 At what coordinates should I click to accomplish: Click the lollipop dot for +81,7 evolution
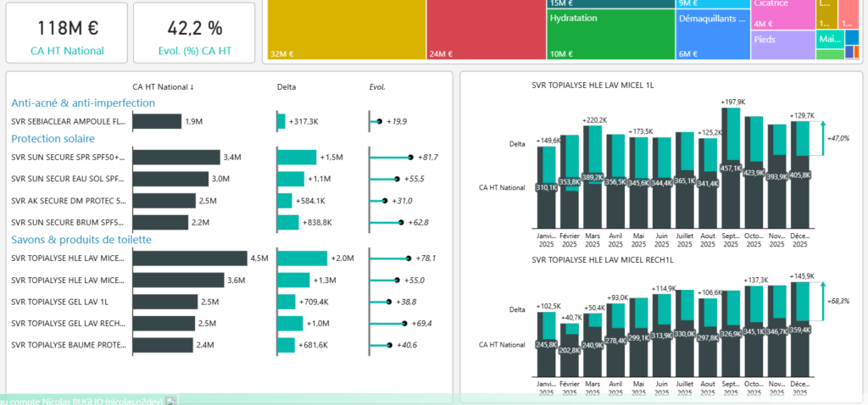click(x=410, y=158)
